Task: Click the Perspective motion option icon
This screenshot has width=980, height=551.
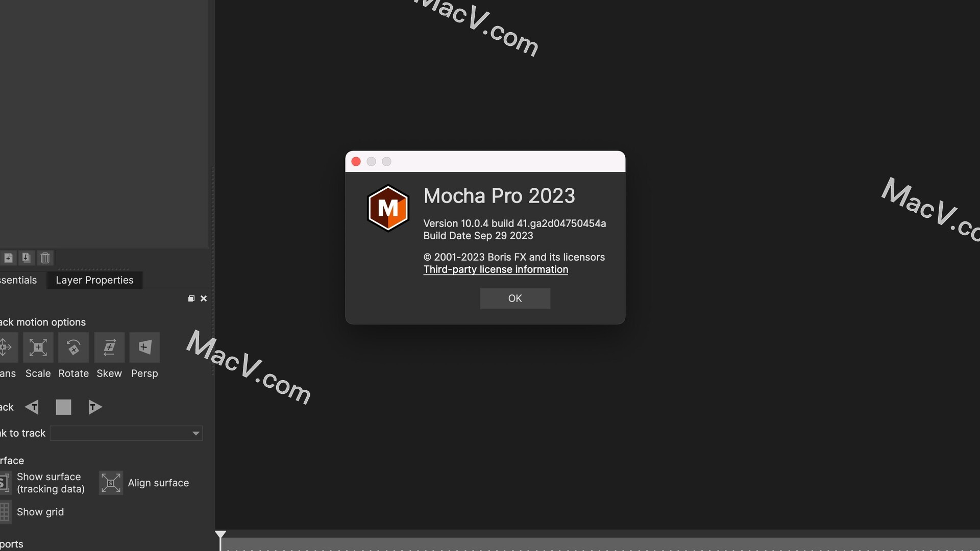Action: (144, 347)
